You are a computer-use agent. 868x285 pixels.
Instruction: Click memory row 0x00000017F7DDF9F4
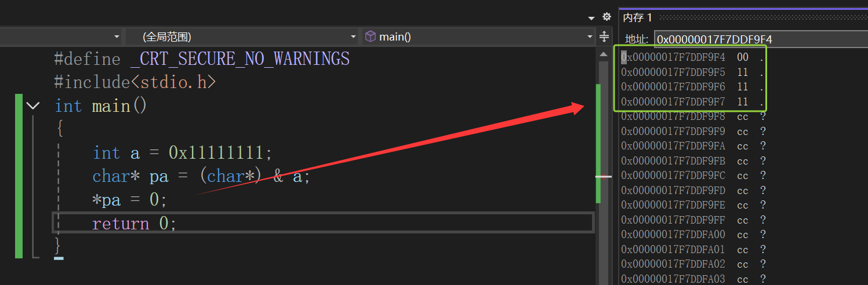tap(693, 57)
